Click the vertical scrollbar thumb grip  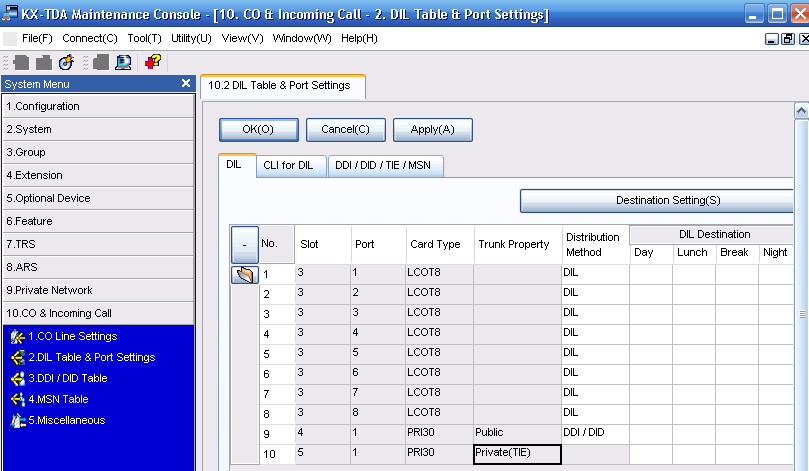pos(802,314)
